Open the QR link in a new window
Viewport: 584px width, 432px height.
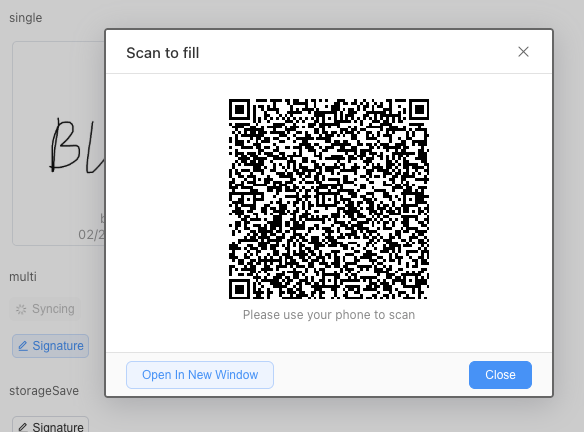[x=200, y=375]
